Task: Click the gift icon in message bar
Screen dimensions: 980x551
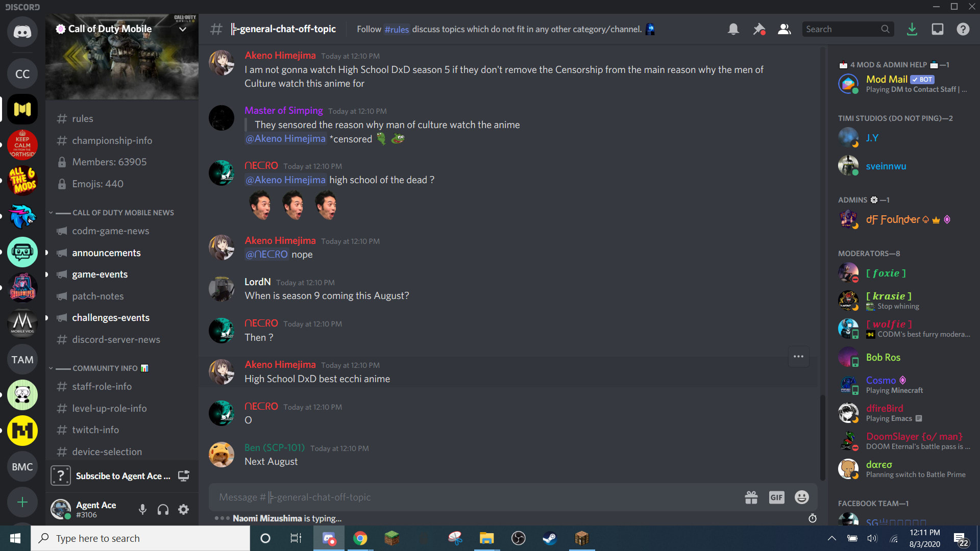Action: (751, 497)
